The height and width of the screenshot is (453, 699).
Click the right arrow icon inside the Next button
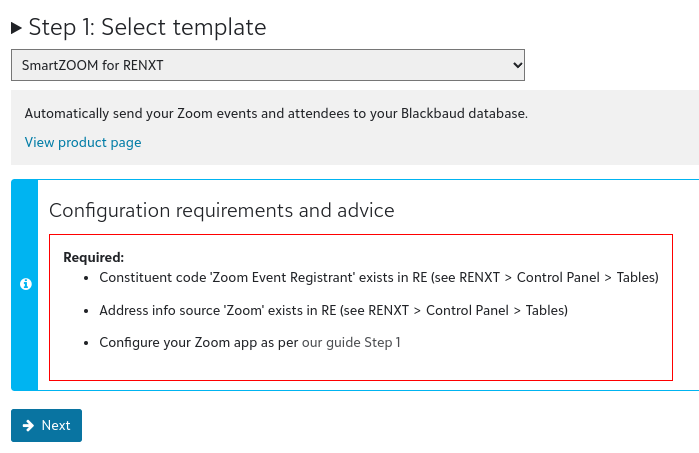coord(29,425)
